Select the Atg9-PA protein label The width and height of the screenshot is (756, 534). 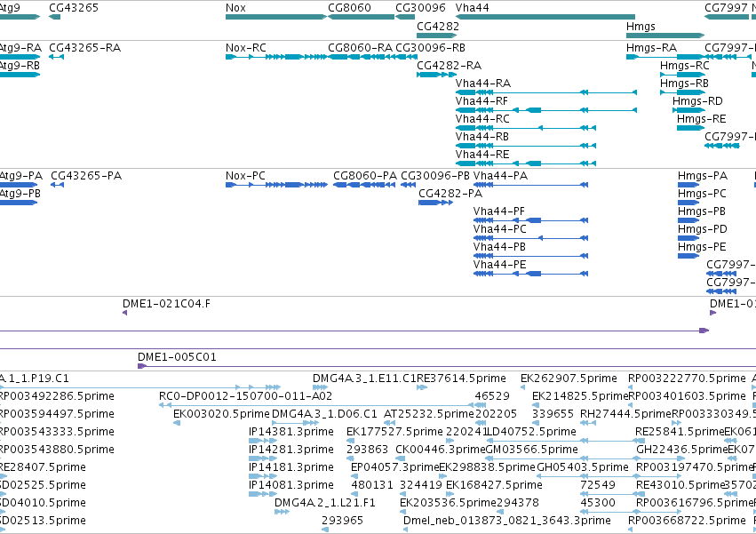tap(20, 176)
